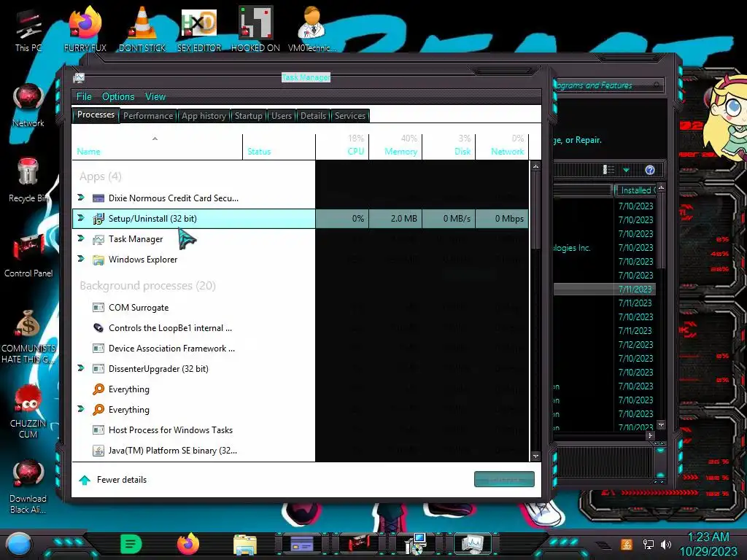Screen dimensions: 747x560
Task: Open the view options dropdown in Programs and Features
Action: (x=626, y=170)
